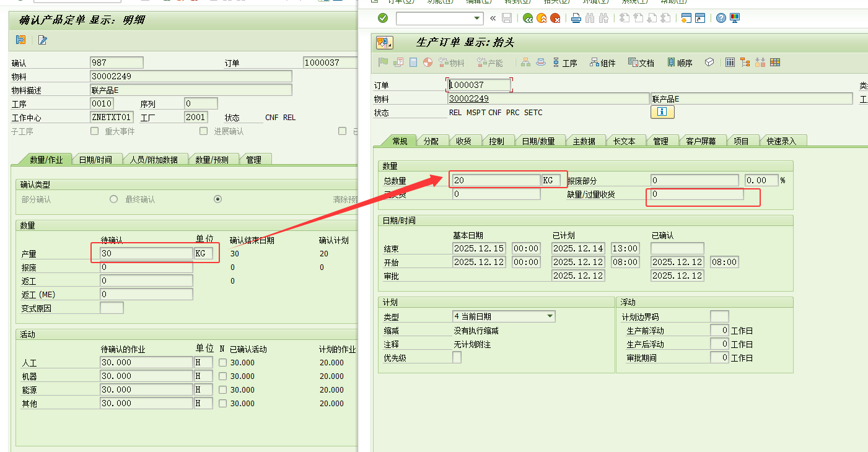Expand the command field dropdown
This screenshot has width=868, height=452.
coord(476,18)
